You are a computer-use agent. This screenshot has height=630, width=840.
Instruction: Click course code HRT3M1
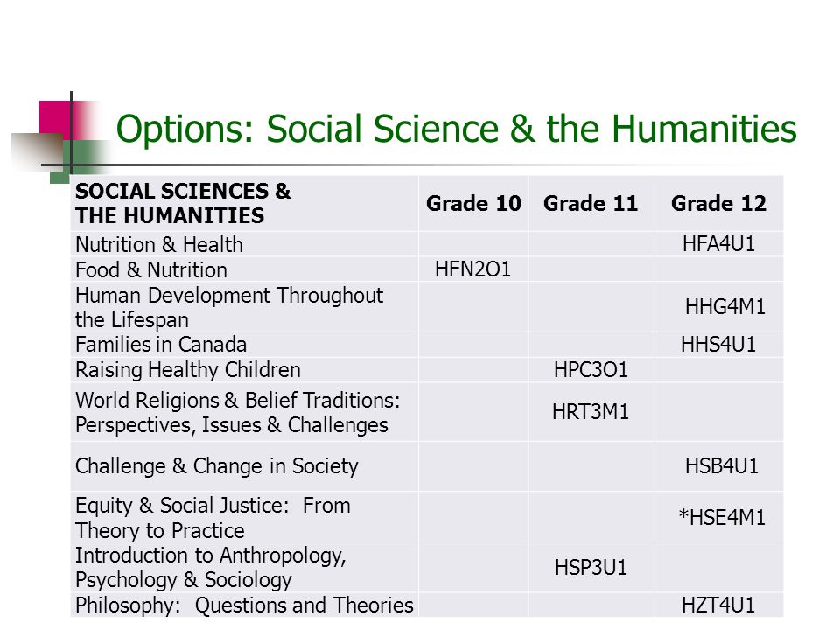591,412
